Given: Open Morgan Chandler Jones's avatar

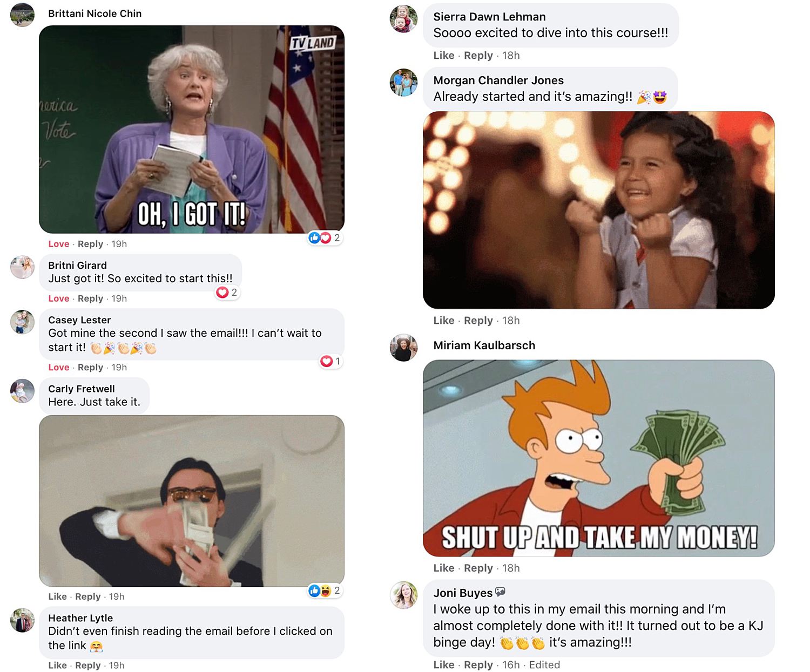Looking at the screenshot, I should [x=403, y=83].
